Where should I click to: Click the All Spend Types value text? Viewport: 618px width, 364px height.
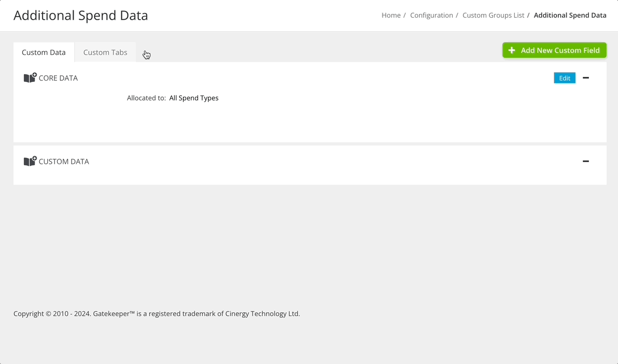click(x=194, y=97)
